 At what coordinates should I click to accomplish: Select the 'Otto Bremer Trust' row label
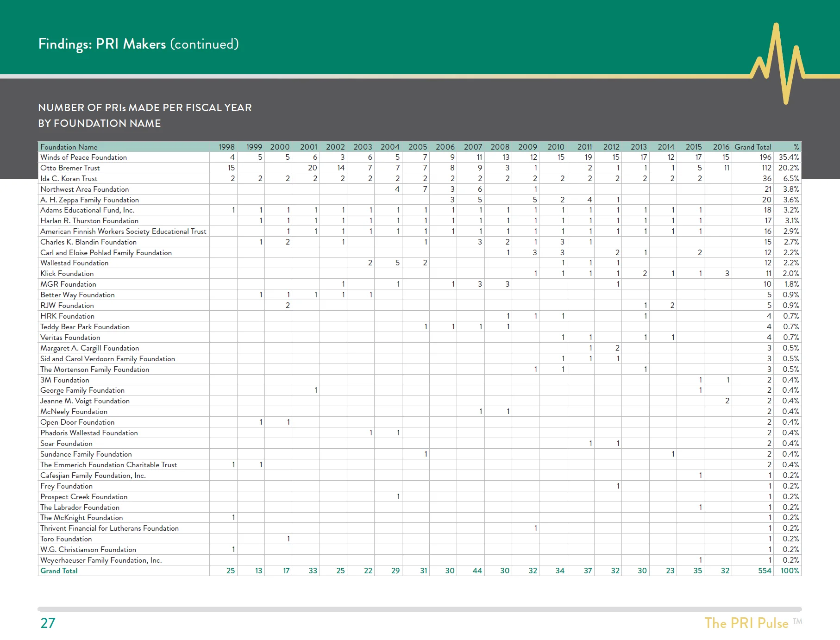click(x=70, y=168)
